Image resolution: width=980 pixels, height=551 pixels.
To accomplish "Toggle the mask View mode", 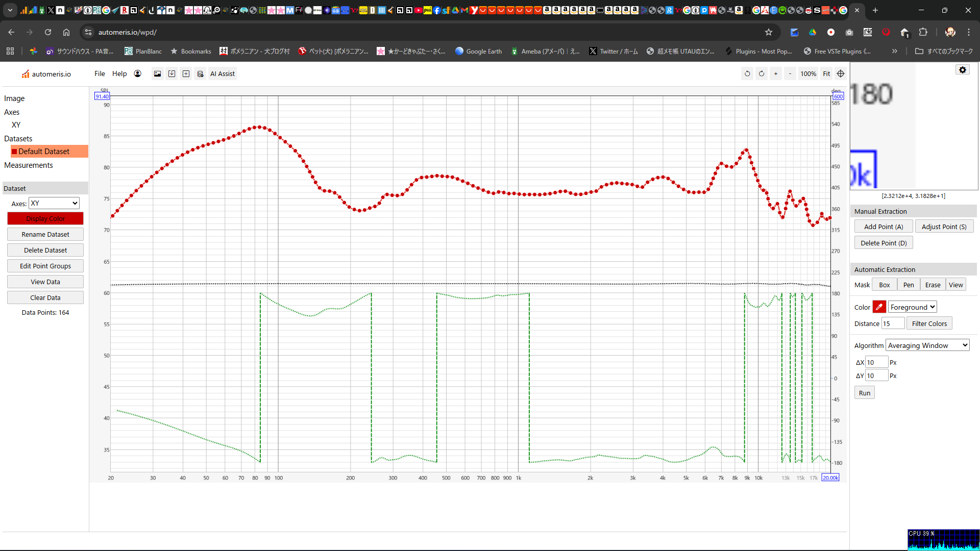I will point(956,285).
